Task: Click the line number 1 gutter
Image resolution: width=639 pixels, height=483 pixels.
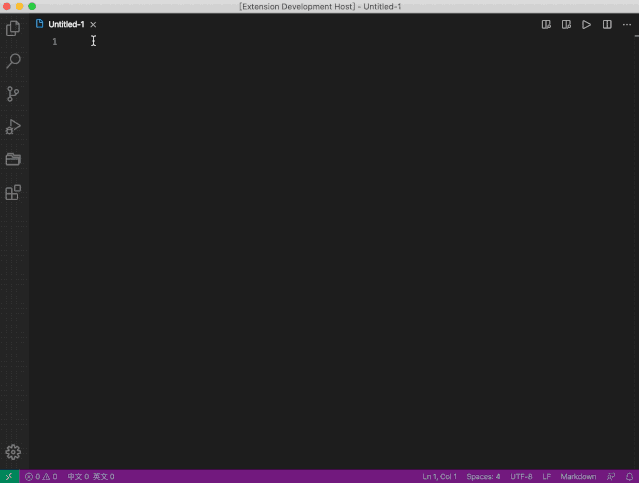Action: point(55,42)
